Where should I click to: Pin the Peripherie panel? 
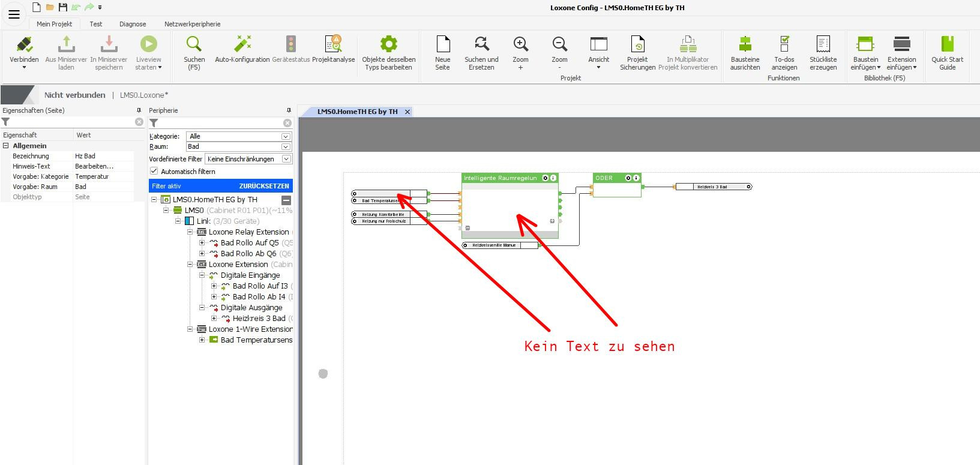tap(289, 110)
